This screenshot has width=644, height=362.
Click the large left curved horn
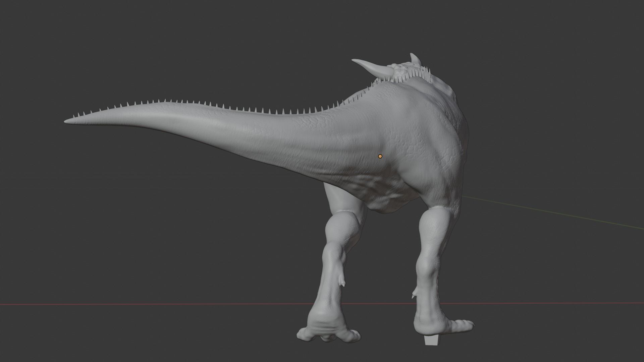coord(371,67)
